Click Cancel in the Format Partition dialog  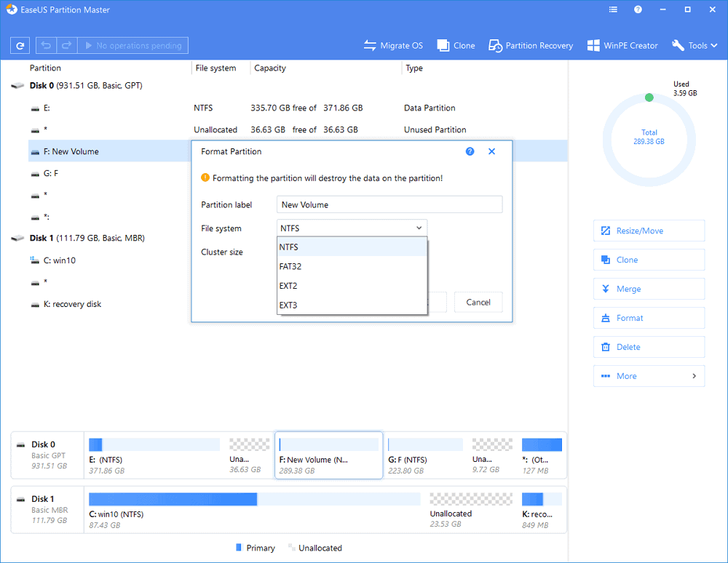pos(478,302)
